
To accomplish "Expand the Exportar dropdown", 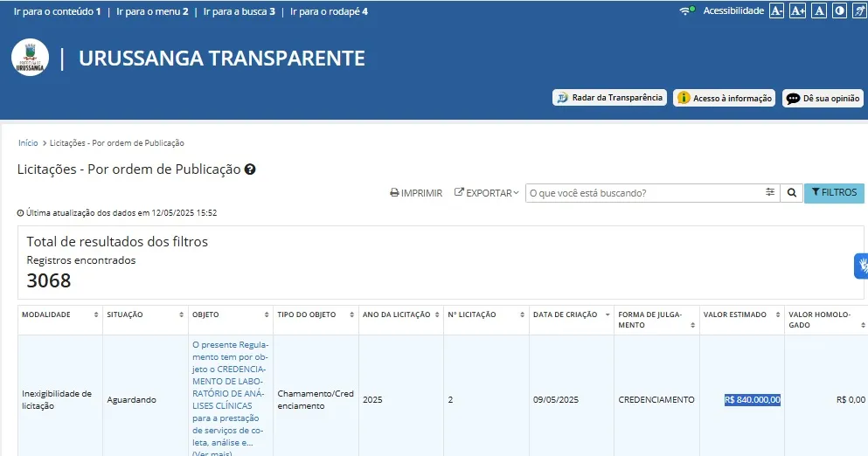I will (x=487, y=193).
